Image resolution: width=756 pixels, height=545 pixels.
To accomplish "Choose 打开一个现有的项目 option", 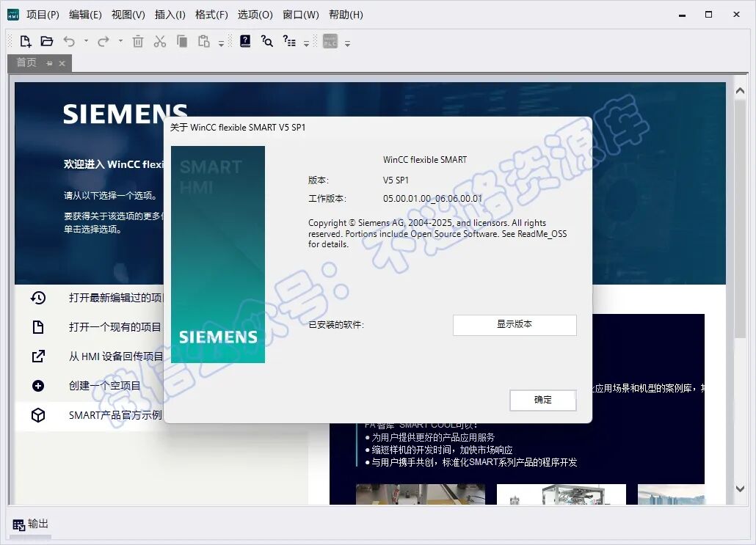I will [x=115, y=327].
